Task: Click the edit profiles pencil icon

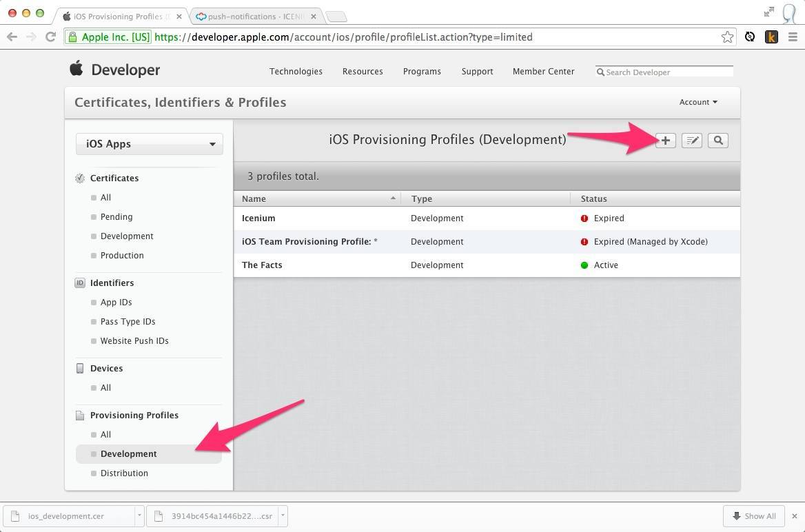Action: point(691,141)
